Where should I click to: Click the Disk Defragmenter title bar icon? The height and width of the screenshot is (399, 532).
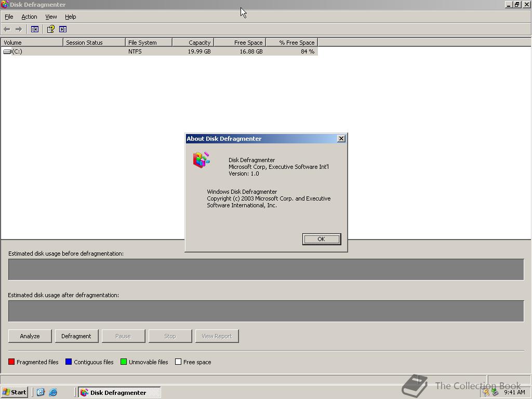[x=4, y=4]
